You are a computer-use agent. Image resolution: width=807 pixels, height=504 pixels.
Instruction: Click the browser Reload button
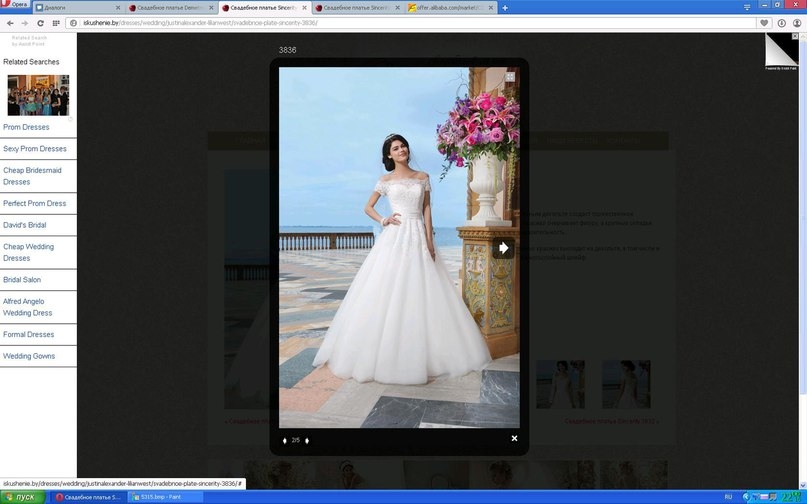coord(40,22)
